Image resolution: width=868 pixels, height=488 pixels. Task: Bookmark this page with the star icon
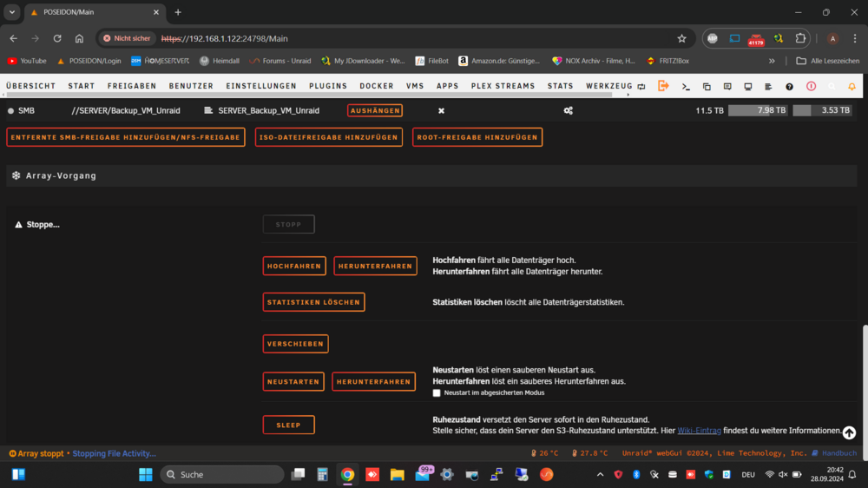pos(681,38)
